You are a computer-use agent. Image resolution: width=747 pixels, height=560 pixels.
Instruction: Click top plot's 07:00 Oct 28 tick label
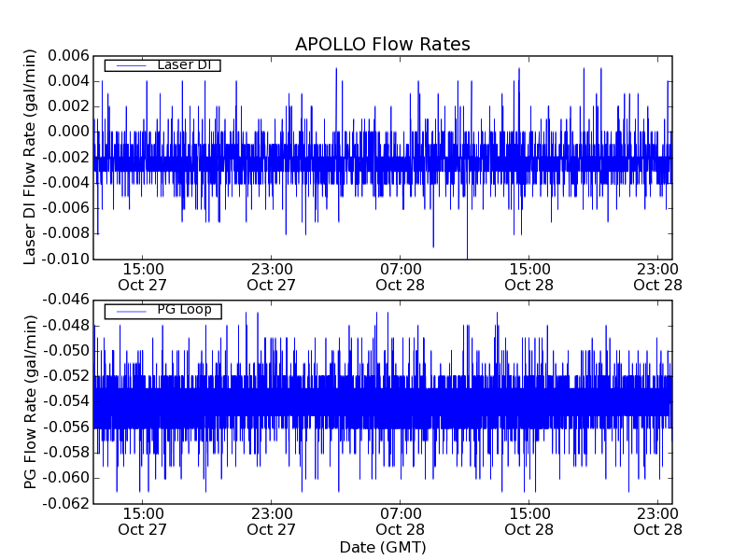[401, 277]
